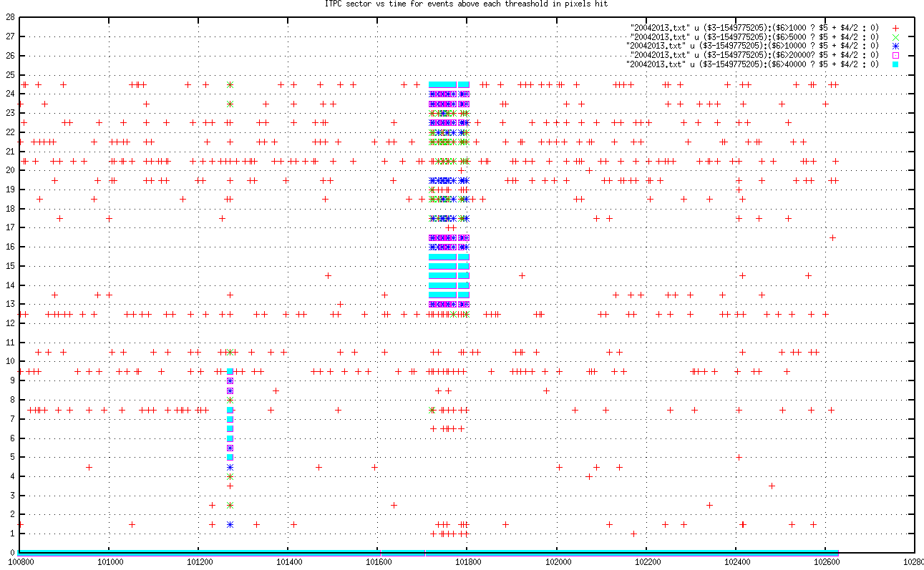Click x-axis tick label 102200
Viewport: 924px width, 570px height.
tap(647, 564)
